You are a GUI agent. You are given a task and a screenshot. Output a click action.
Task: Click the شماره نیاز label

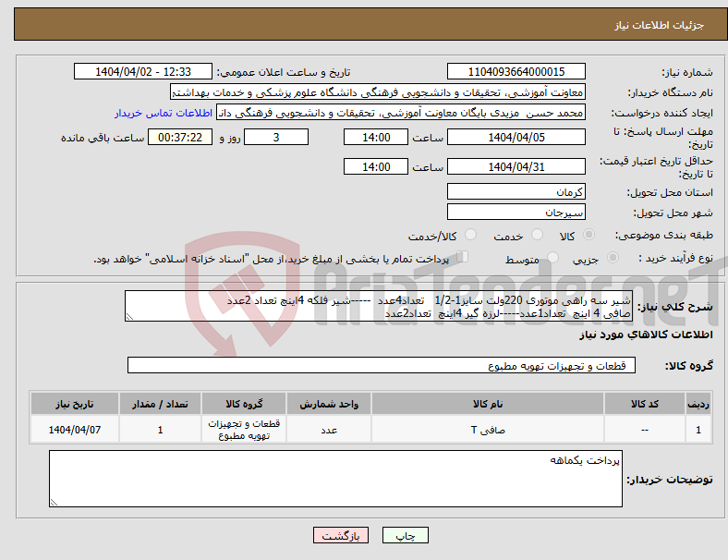[x=687, y=72]
